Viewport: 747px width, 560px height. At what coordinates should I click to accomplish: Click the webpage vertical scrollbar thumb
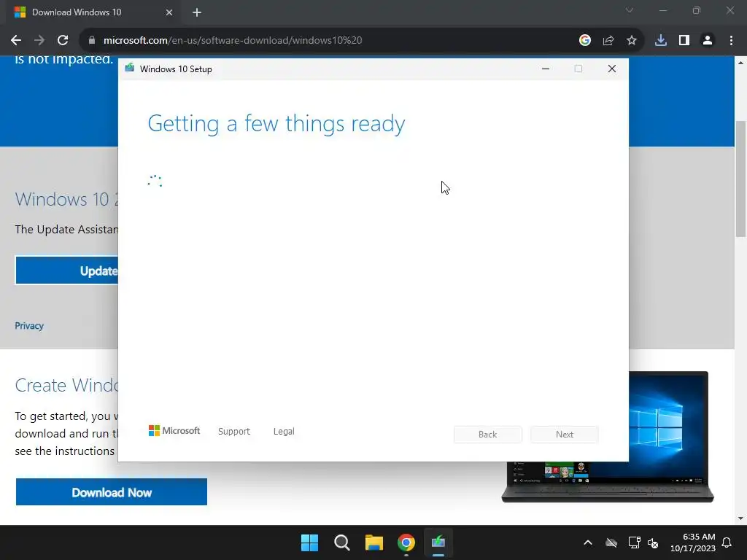740,179
